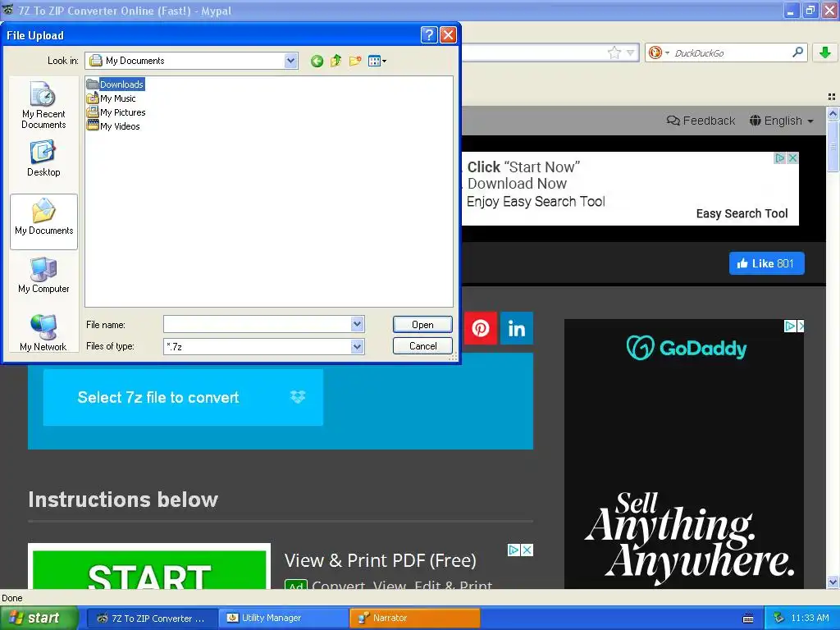Share on LinkedIn

517,328
